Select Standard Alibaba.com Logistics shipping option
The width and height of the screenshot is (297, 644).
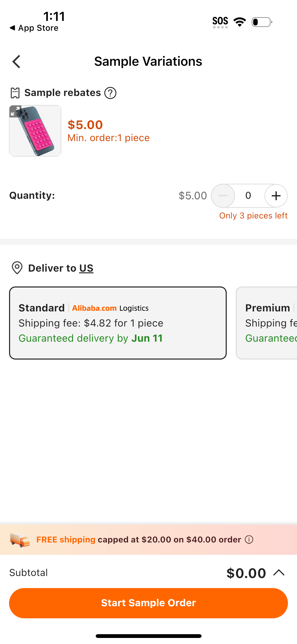tap(118, 323)
